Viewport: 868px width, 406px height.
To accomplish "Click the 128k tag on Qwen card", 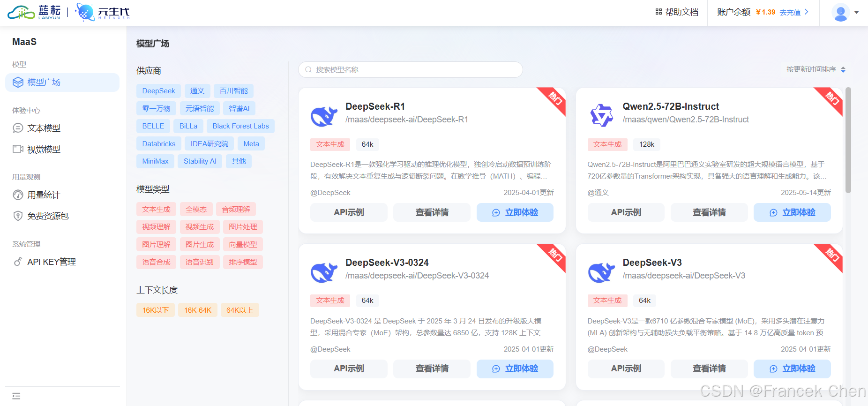I will (x=647, y=144).
